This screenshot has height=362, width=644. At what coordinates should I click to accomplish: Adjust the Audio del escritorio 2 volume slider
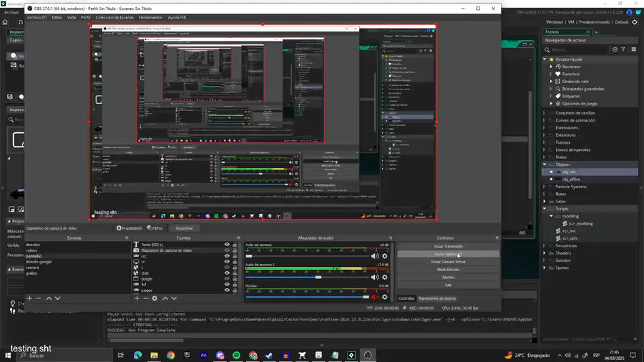point(308,278)
